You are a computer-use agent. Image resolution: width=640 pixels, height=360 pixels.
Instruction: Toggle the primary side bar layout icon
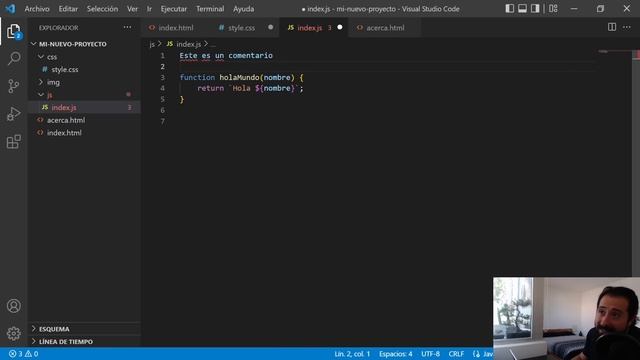[509, 9]
